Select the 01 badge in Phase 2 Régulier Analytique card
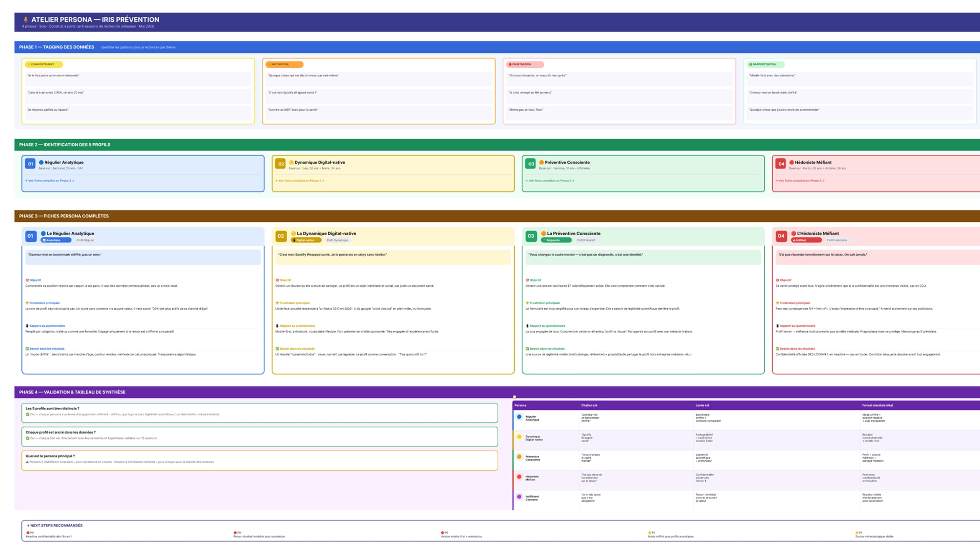This screenshot has height=551, width=980. click(x=30, y=164)
